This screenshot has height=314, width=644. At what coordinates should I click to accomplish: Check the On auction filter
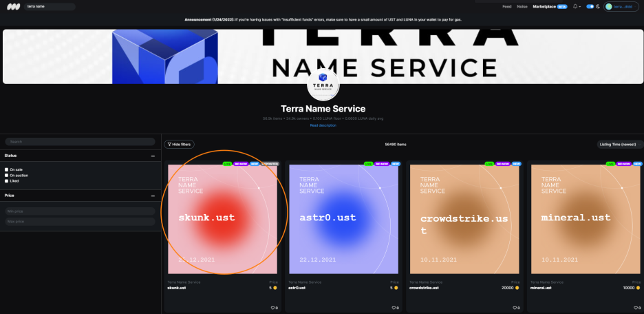coord(7,175)
